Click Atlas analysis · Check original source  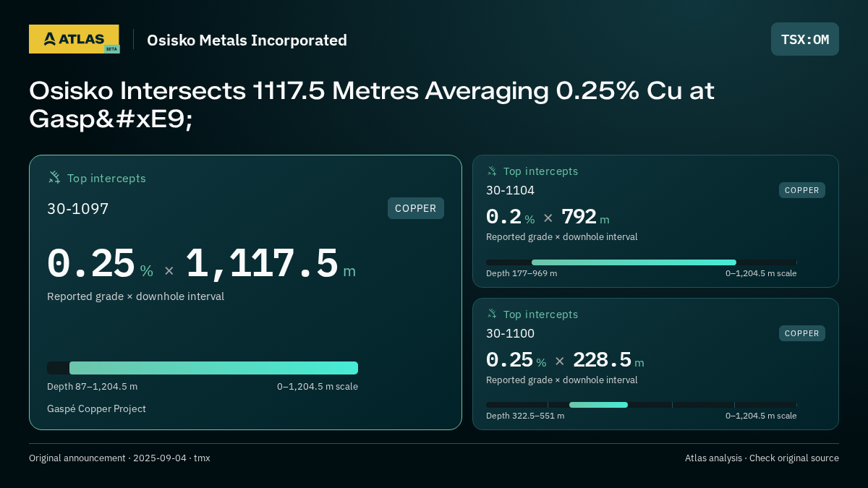762,458
